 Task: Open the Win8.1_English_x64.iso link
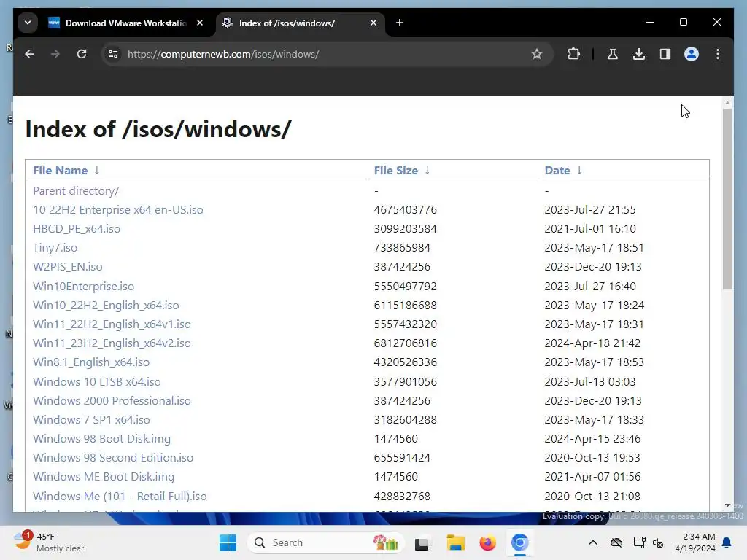click(91, 362)
